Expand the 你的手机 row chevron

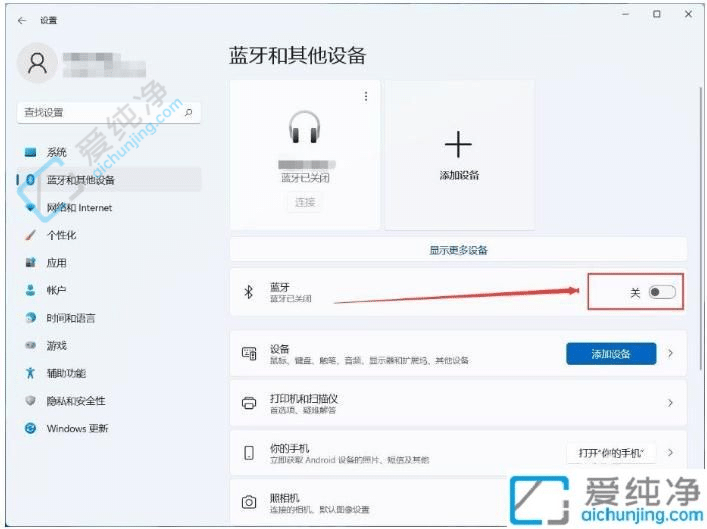point(670,452)
